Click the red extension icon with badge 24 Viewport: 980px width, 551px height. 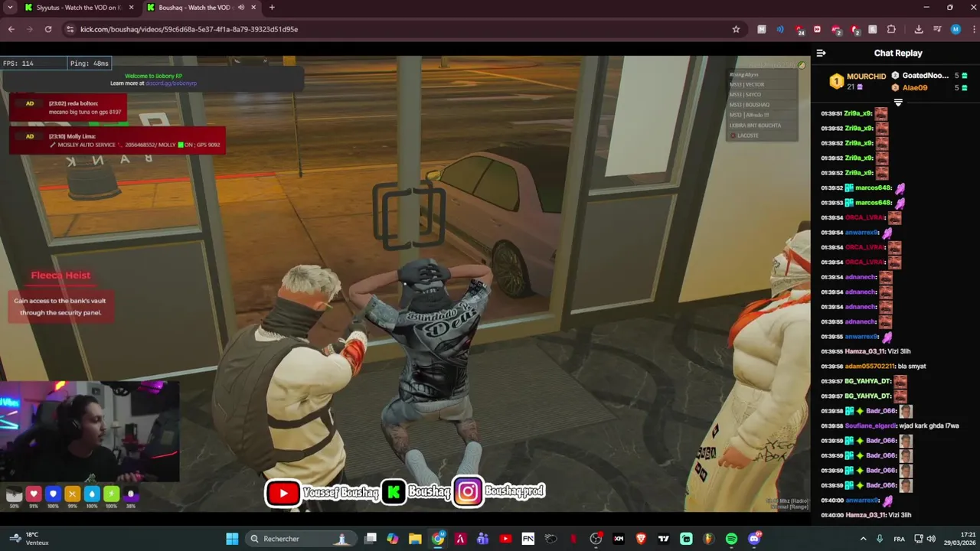tap(799, 30)
